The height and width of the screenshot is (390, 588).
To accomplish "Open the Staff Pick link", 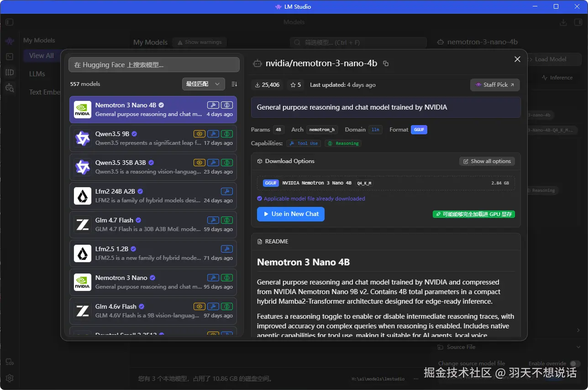I will tap(495, 85).
